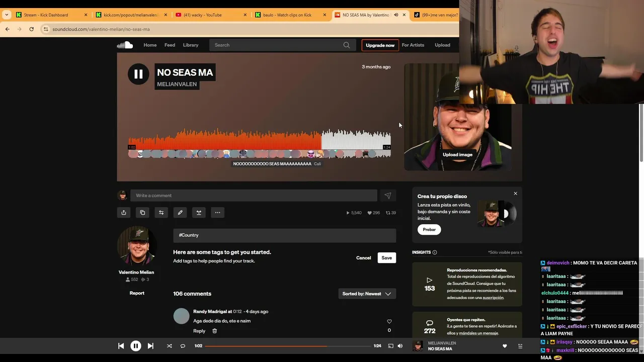Open the Upload page link
This screenshot has height=362, width=644.
[x=443, y=45]
